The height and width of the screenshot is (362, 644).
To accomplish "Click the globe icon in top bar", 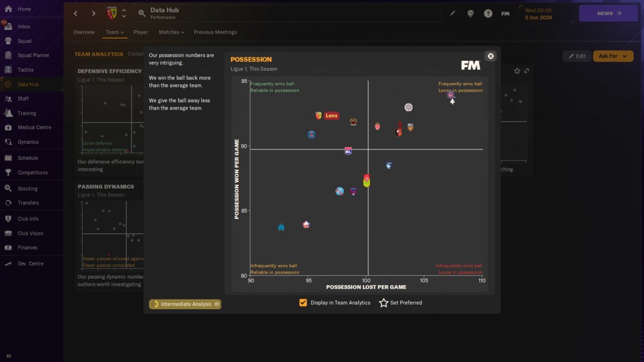I will click(x=470, y=14).
